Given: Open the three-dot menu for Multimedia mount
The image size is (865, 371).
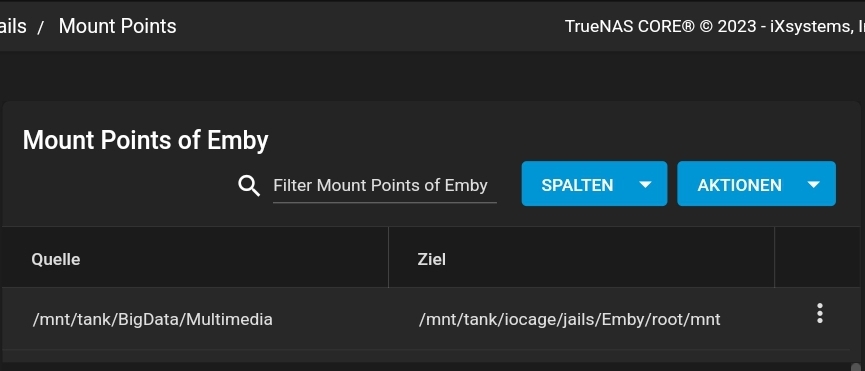Looking at the screenshot, I should click(820, 313).
